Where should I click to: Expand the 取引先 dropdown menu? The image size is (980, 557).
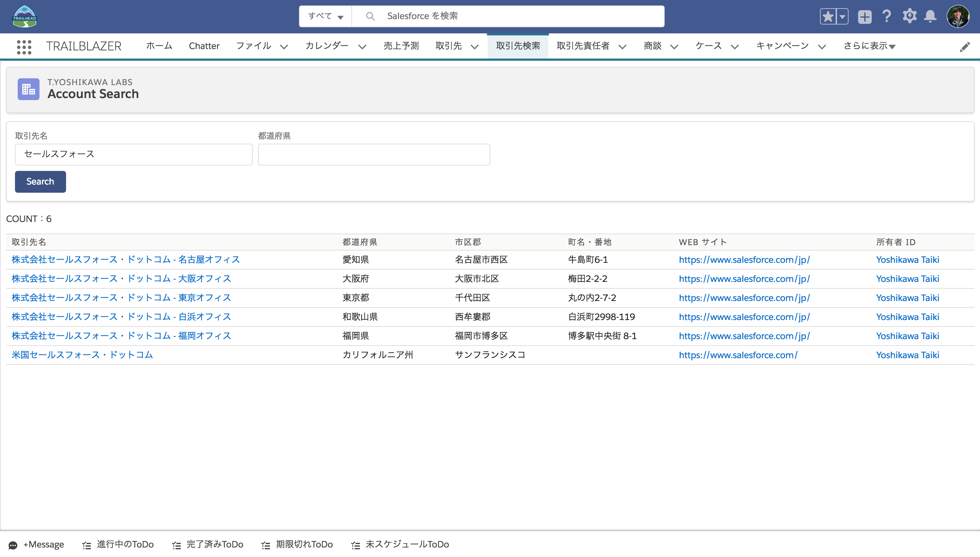(x=475, y=46)
